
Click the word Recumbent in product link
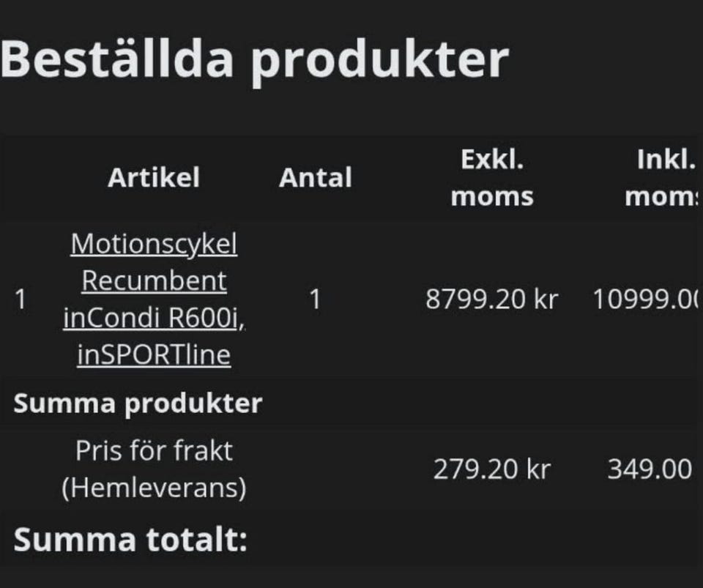(154, 281)
